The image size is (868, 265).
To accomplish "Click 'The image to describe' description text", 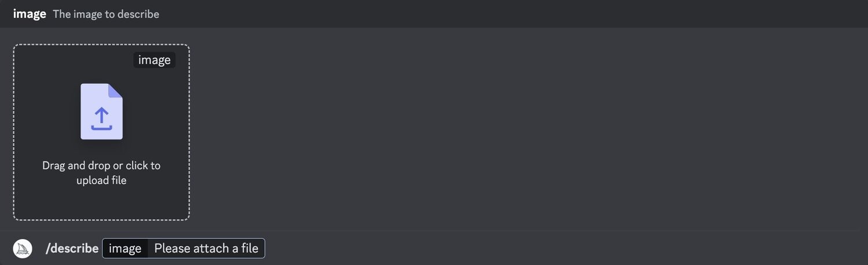I will [x=106, y=14].
